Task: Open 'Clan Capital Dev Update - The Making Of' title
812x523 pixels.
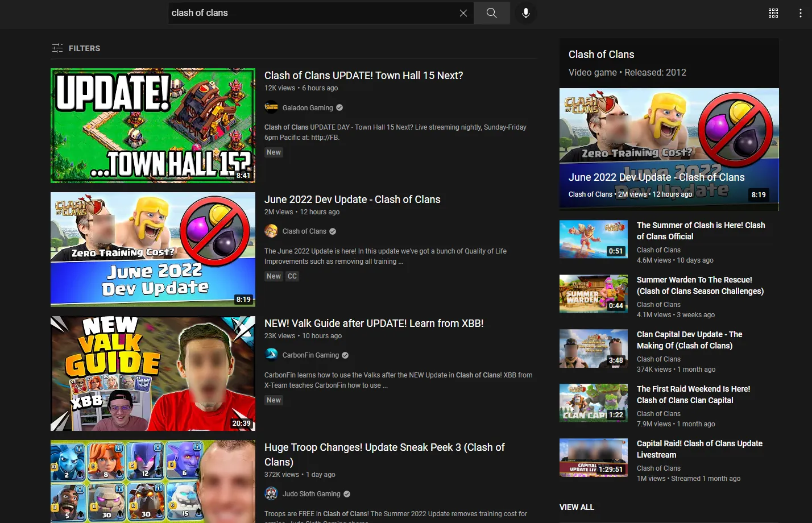Action: [689, 340]
